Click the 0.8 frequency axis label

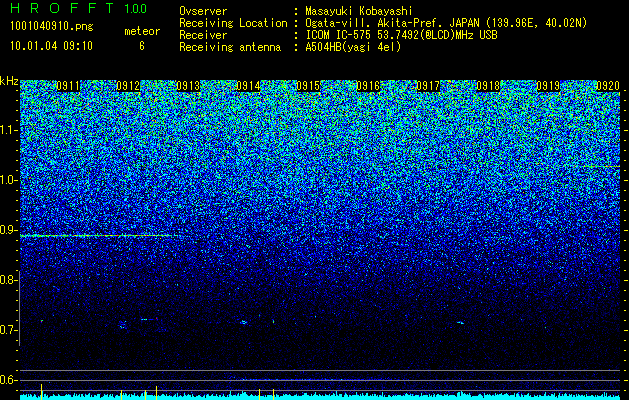click(7, 280)
